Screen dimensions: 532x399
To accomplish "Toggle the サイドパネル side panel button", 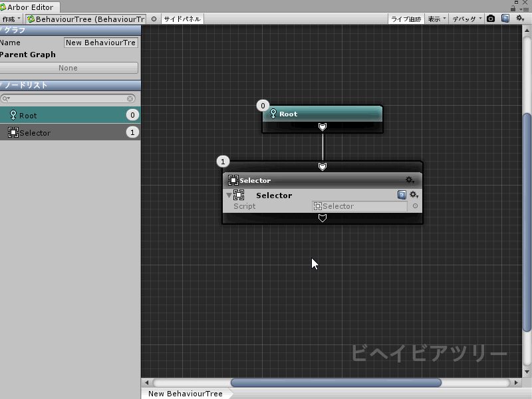I will pos(182,19).
